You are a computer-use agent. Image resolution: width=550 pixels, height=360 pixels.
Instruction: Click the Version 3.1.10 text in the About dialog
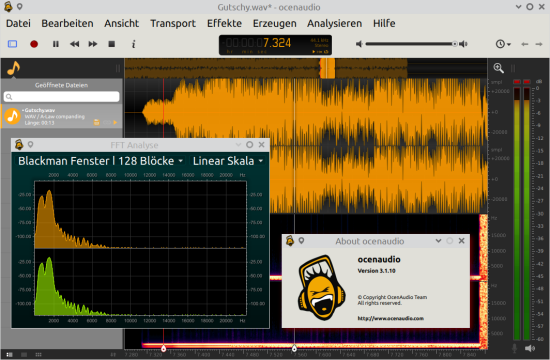point(376,271)
